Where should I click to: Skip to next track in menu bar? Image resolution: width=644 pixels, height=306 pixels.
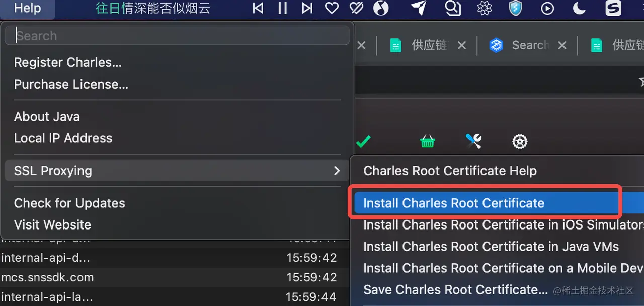coord(307,8)
